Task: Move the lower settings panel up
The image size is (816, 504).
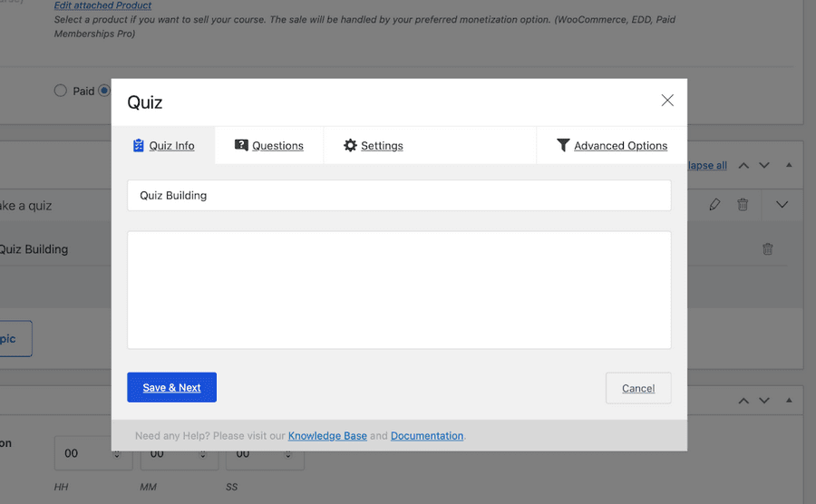Action: [x=743, y=401]
